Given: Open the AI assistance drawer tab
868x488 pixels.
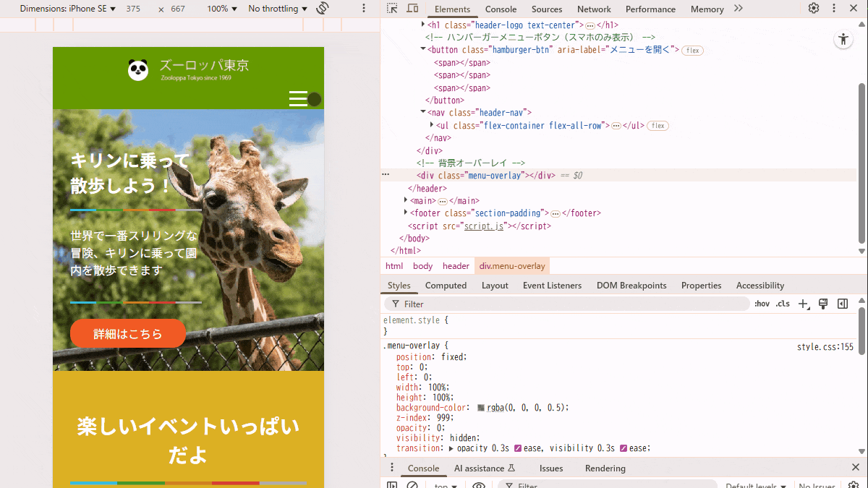Looking at the screenshot, I should point(484,468).
